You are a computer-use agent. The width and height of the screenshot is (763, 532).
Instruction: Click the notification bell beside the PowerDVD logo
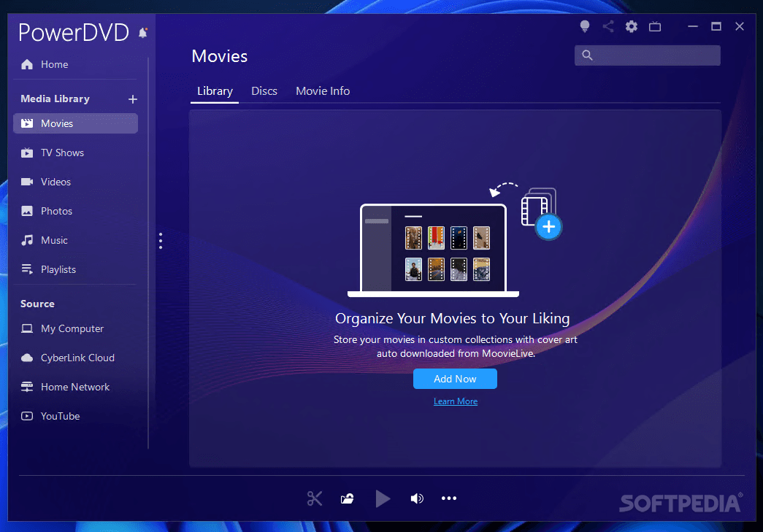pyautogui.click(x=142, y=33)
